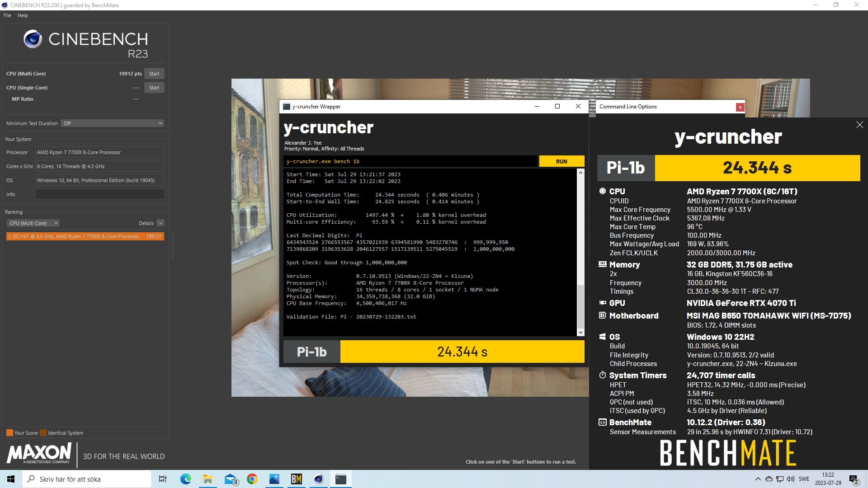Click the Identical System legend swatch
Image resolution: width=868 pixels, height=488 pixels.
pyautogui.click(x=43, y=433)
